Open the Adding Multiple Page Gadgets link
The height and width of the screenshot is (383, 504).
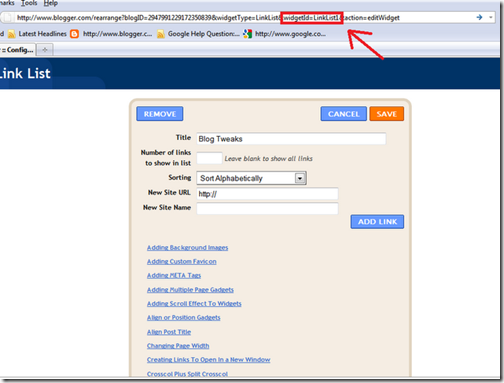(190, 290)
